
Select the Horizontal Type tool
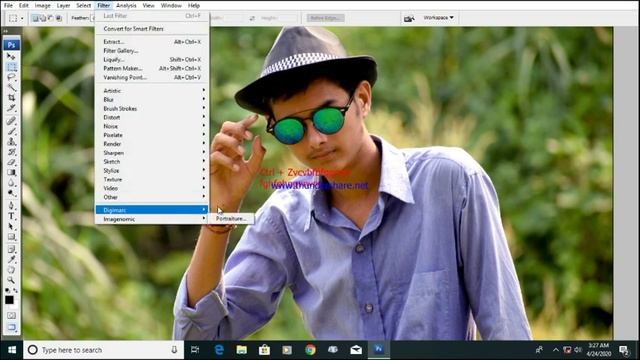click(11, 216)
